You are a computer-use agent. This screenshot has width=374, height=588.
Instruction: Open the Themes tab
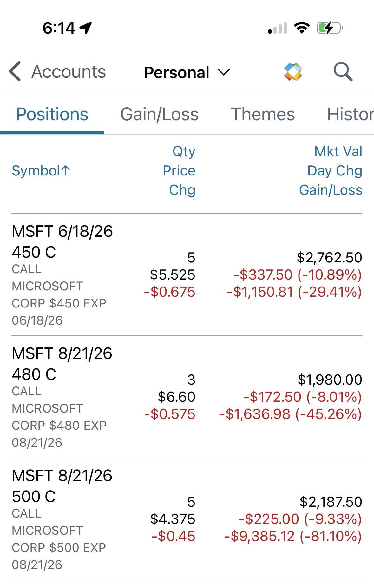click(x=263, y=114)
